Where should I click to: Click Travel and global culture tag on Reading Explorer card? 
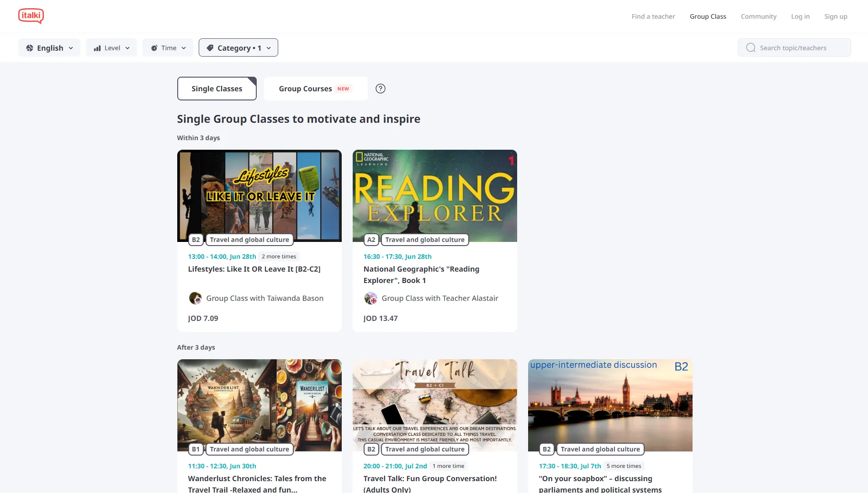pyautogui.click(x=425, y=240)
